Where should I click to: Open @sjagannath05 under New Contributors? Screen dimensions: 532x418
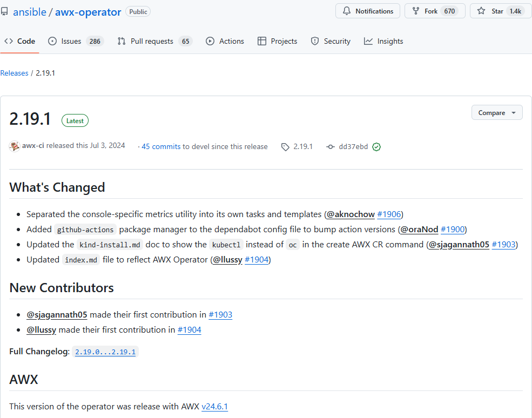[57, 315]
